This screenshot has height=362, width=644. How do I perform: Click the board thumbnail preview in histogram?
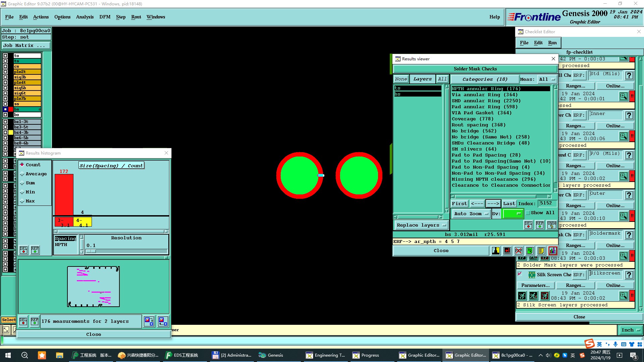coord(94,287)
